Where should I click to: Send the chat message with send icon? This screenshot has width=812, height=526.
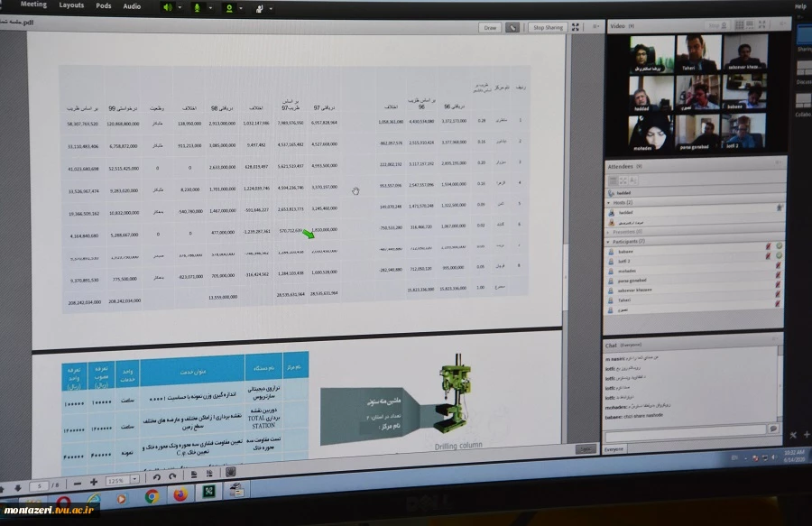773,429
